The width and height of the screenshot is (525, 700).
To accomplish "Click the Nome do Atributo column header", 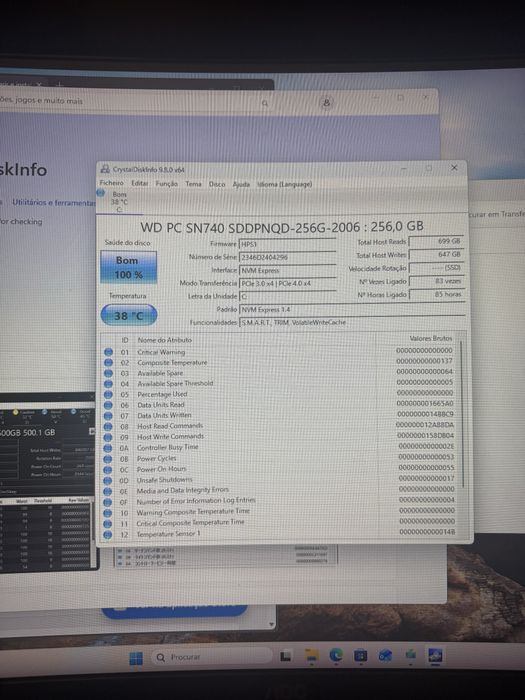I will (164, 340).
